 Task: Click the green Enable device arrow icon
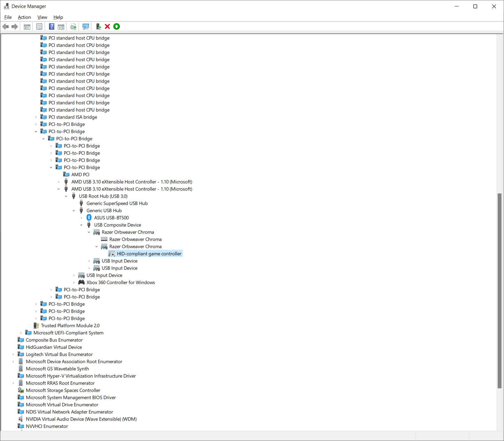click(117, 27)
